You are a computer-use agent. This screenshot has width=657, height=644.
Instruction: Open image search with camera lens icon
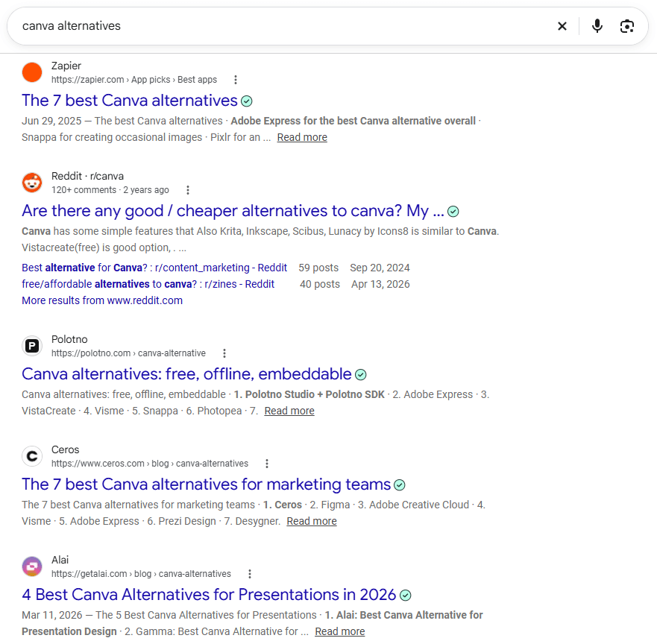pyautogui.click(x=627, y=26)
